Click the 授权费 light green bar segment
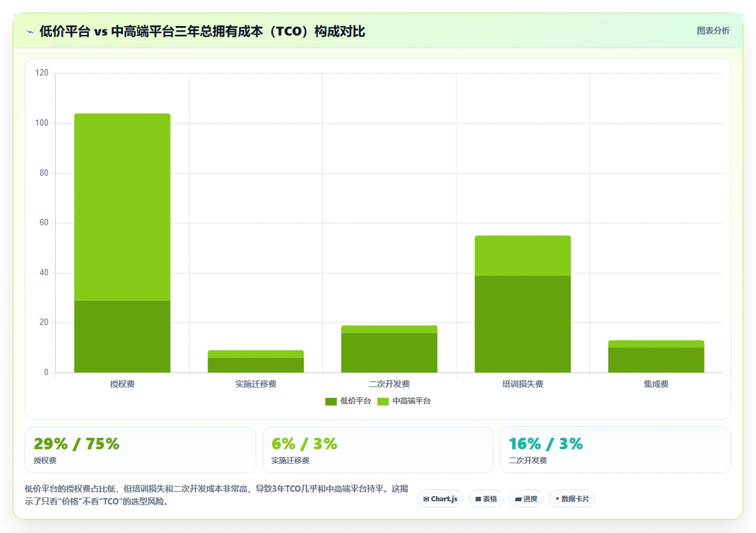This screenshot has width=756, height=533. click(122, 207)
